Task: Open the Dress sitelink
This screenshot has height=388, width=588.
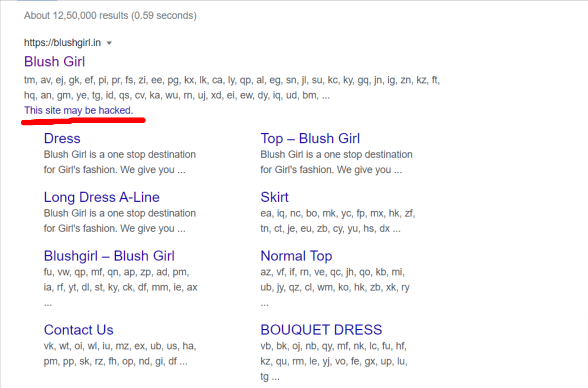Action: tap(62, 138)
